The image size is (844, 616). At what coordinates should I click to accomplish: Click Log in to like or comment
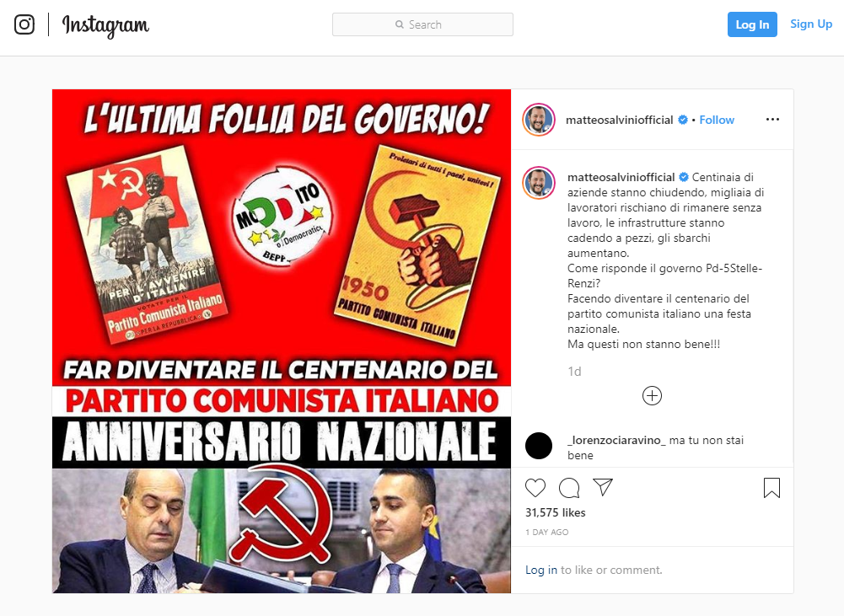pyautogui.click(x=541, y=570)
